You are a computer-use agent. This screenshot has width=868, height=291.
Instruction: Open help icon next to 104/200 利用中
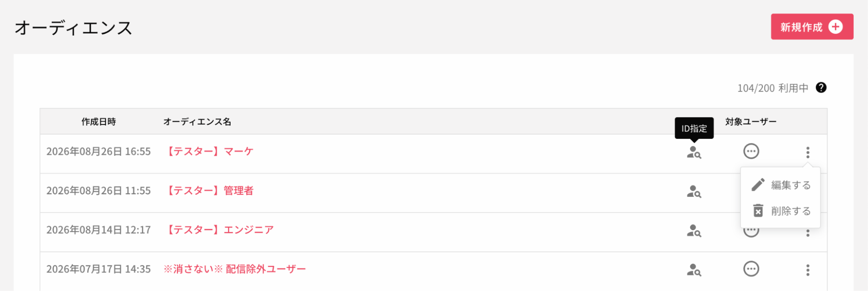(821, 88)
